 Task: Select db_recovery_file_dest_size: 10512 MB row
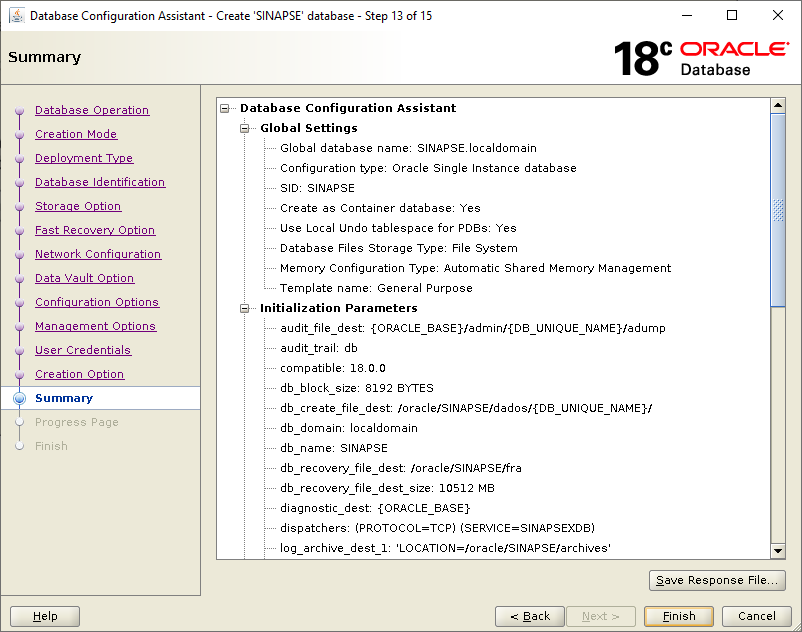coord(387,488)
